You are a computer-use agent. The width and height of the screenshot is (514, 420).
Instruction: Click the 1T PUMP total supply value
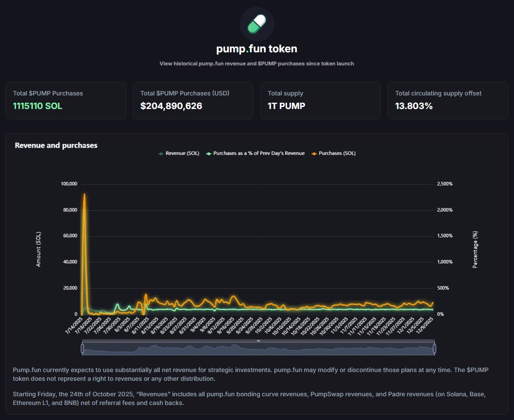pyautogui.click(x=286, y=106)
